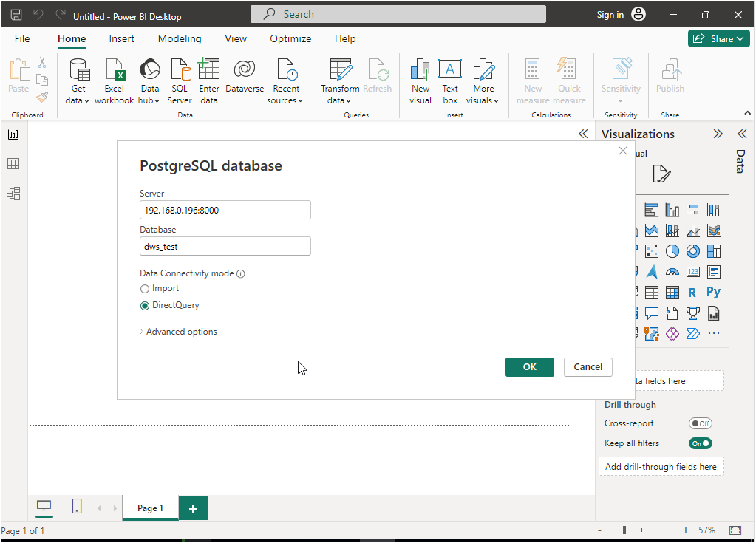This screenshot has height=543, width=756.
Task: Choose the Scatter chart visual
Action: (x=651, y=251)
